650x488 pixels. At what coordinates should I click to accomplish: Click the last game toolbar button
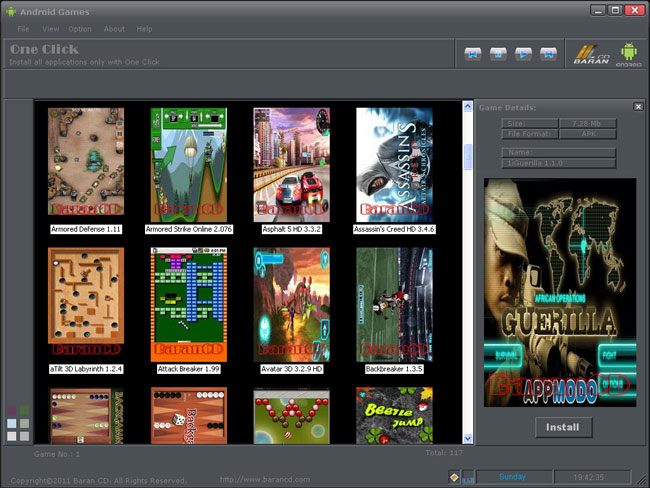548,54
